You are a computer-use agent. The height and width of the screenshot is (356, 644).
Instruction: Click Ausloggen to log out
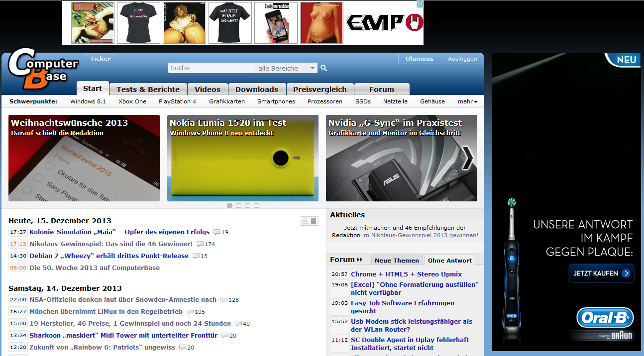coord(462,59)
